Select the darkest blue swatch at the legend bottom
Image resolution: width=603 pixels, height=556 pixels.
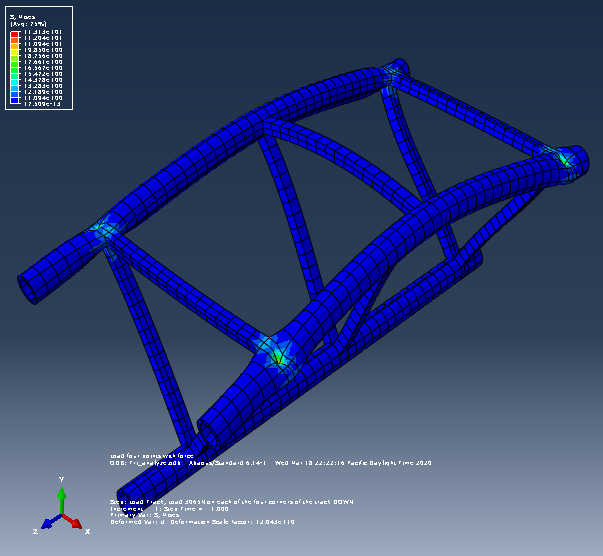pos(15,101)
